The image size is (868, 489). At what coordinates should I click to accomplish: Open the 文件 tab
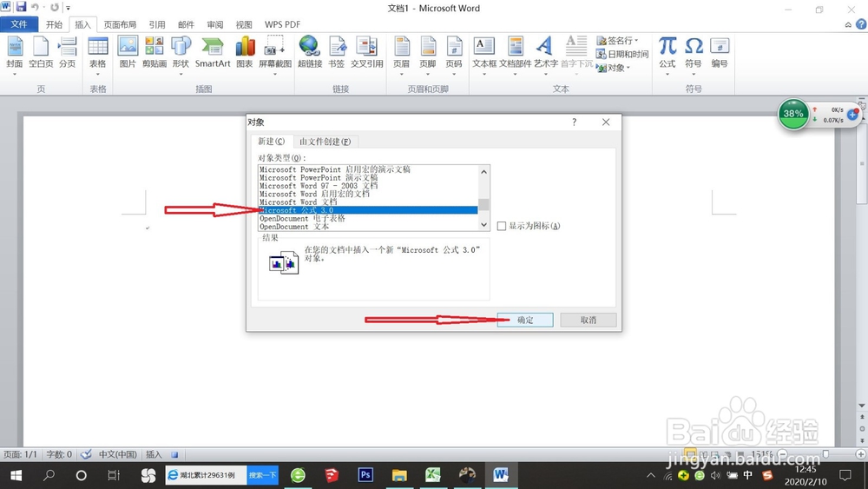pos(19,24)
